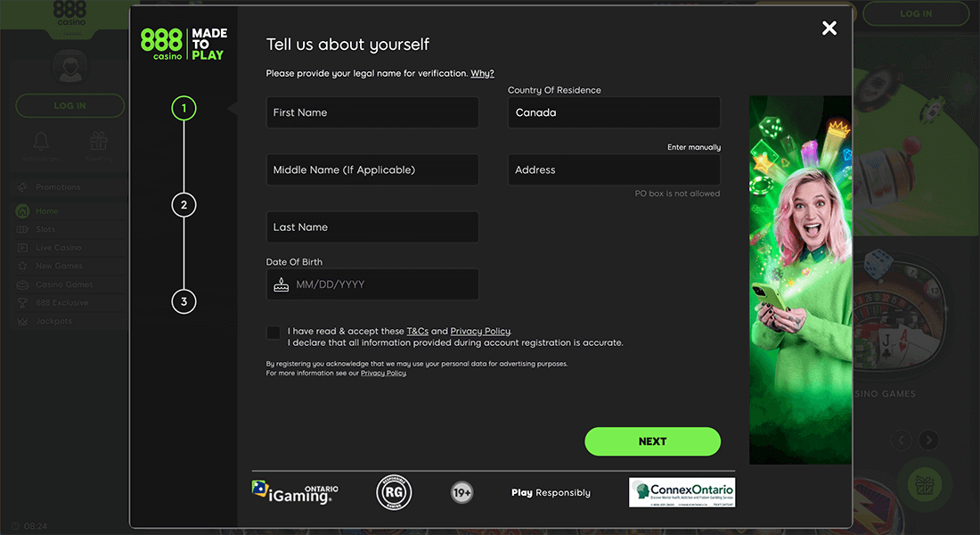Viewport: 980px width, 535px height.
Task: Click Enter manually for the address
Action: (694, 146)
